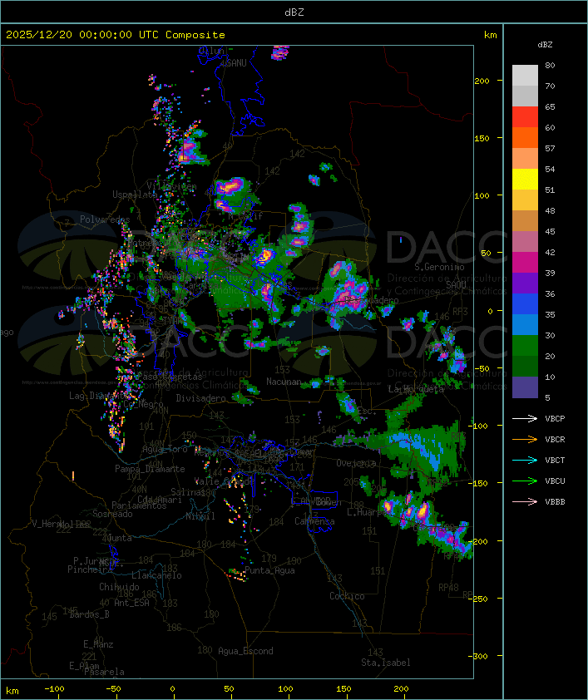
Task: Pick the orange 57-60 dBZ legend swatch
Action: tap(525, 137)
